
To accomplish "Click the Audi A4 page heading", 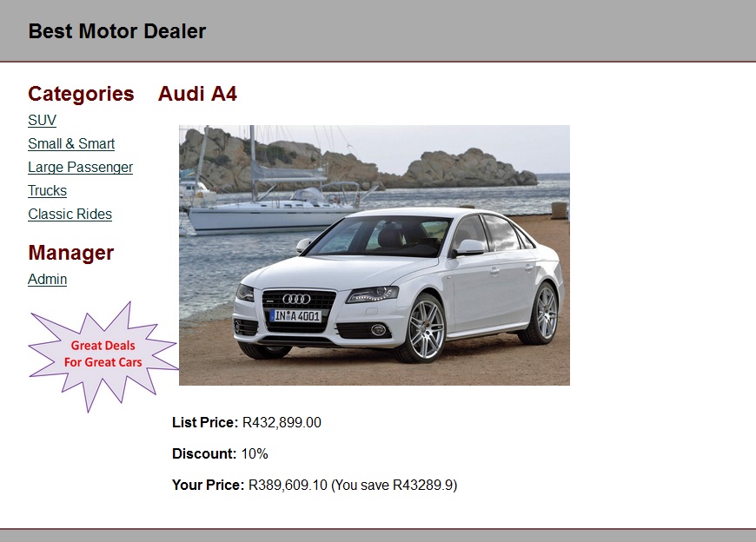I will coord(197,94).
